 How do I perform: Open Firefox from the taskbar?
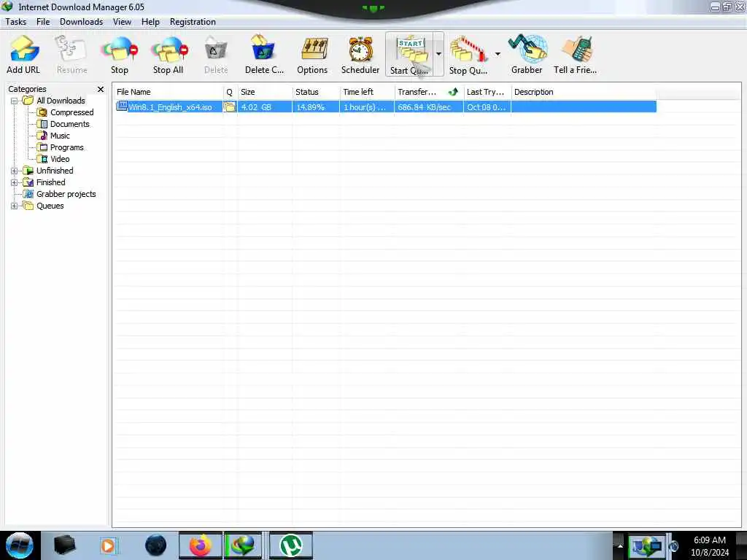tap(201, 545)
